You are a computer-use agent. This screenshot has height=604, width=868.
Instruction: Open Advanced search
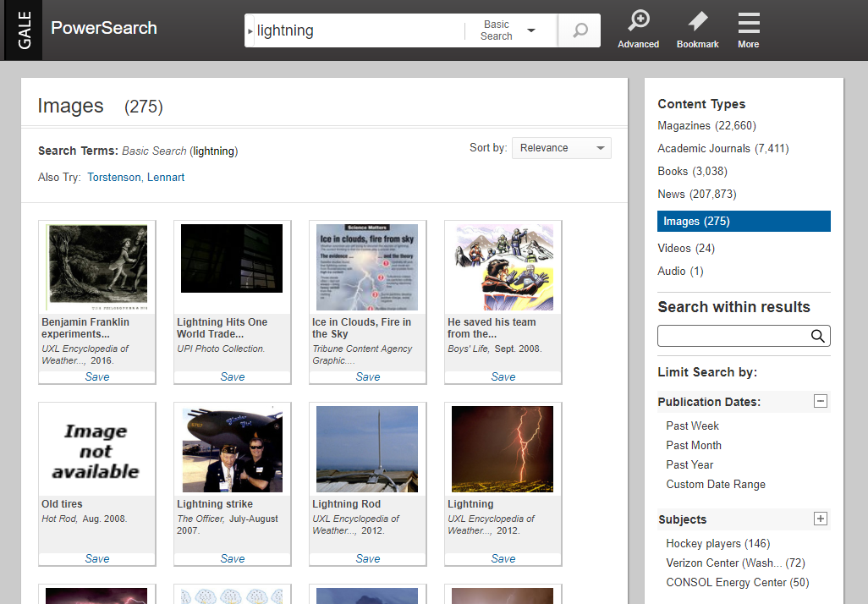click(638, 30)
